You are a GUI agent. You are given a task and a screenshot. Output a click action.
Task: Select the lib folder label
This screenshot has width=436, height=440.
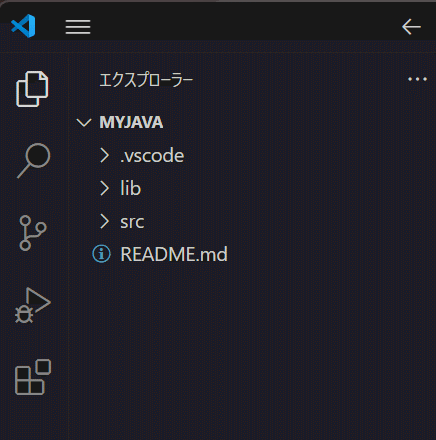click(131, 188)
